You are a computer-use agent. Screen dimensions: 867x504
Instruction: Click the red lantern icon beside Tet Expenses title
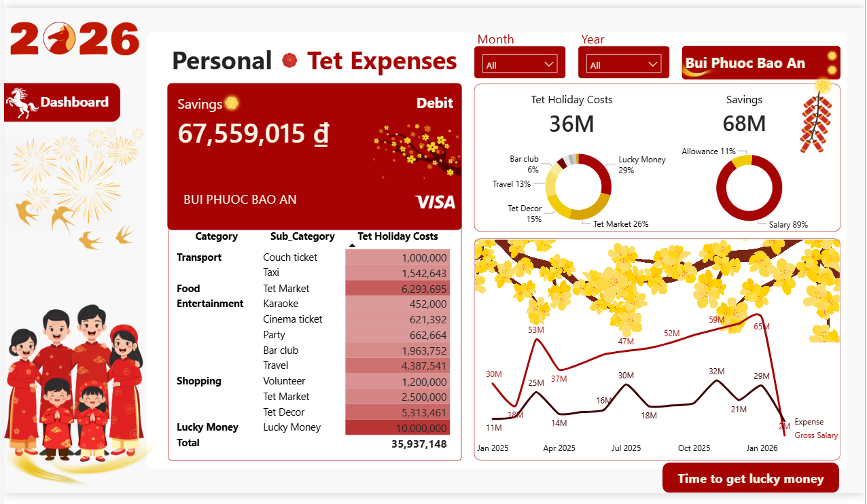point(290,61)
